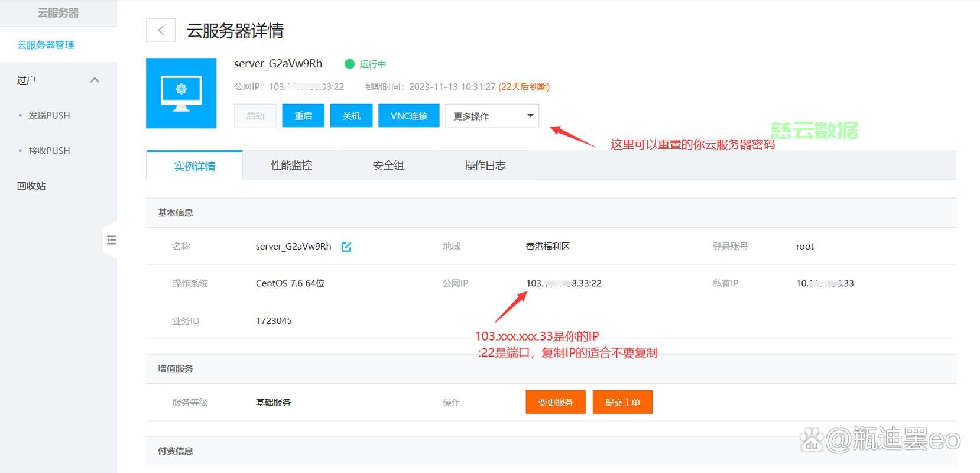The image size is (980, 473).
Task: Click the 提交工单 orange button
Action: 622,402
